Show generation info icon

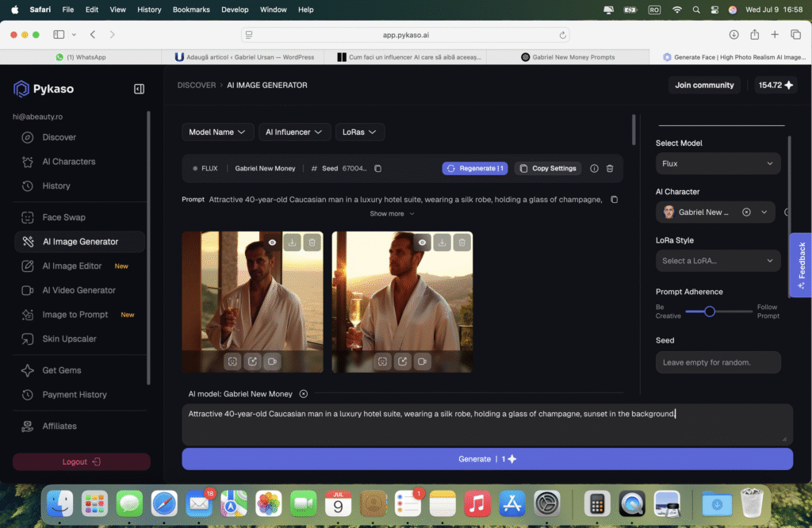point(594,169)
